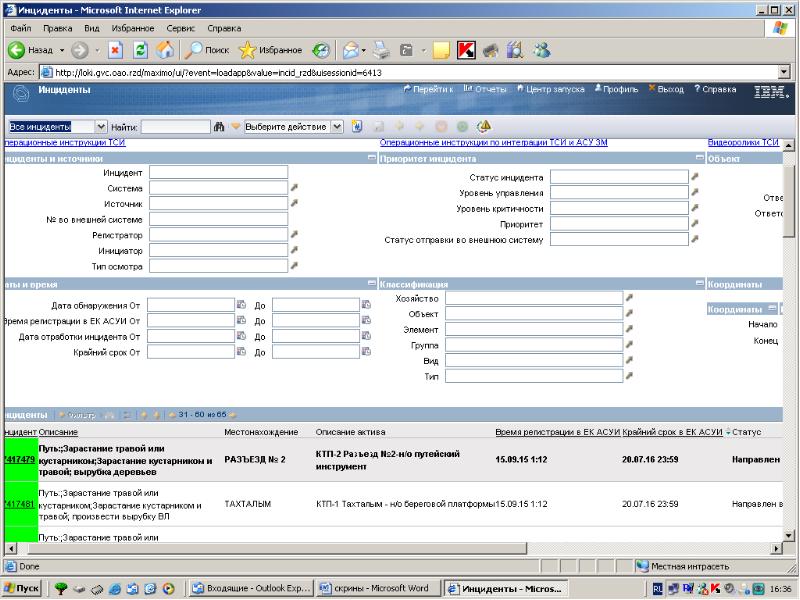Open lookup for Тип осмотра field
This screenshot has width=800, height=600.
click(294, 266)
